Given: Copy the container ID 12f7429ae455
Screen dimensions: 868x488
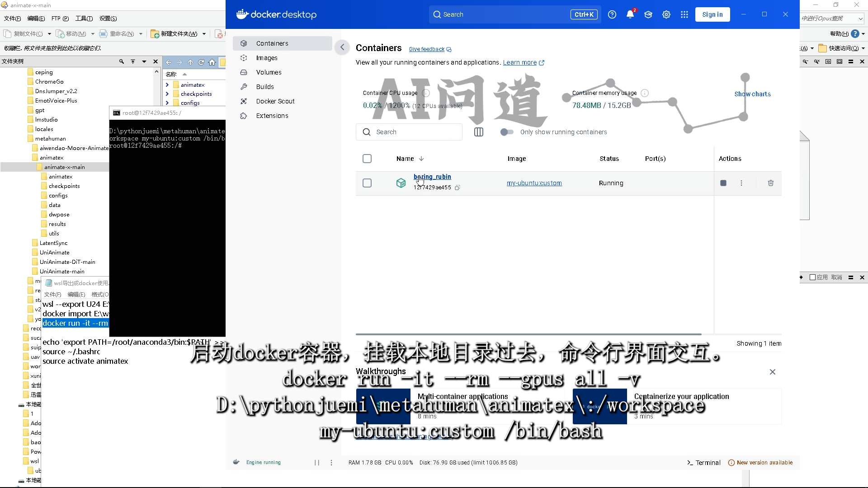Looking at the screenshot, I should pos(458,188).
